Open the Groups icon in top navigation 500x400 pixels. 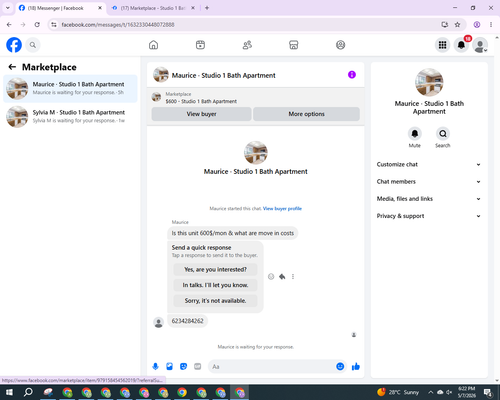click(x=340, y=45)
